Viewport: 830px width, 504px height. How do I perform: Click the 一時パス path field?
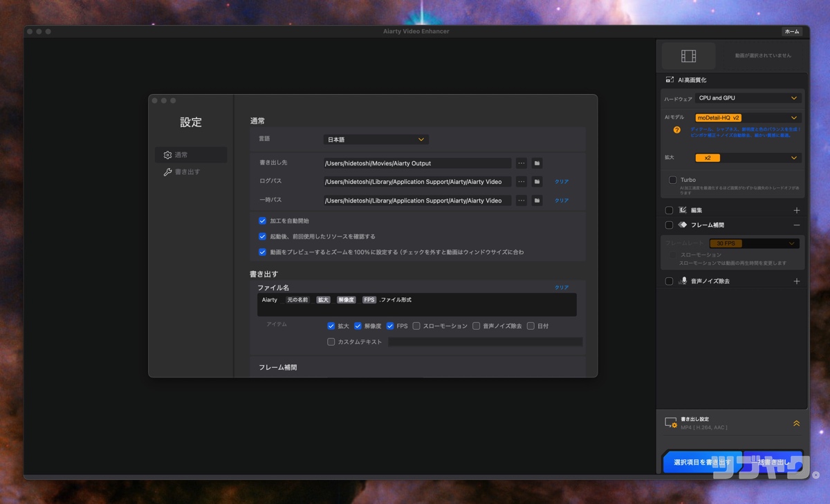(x=418, y=200)
